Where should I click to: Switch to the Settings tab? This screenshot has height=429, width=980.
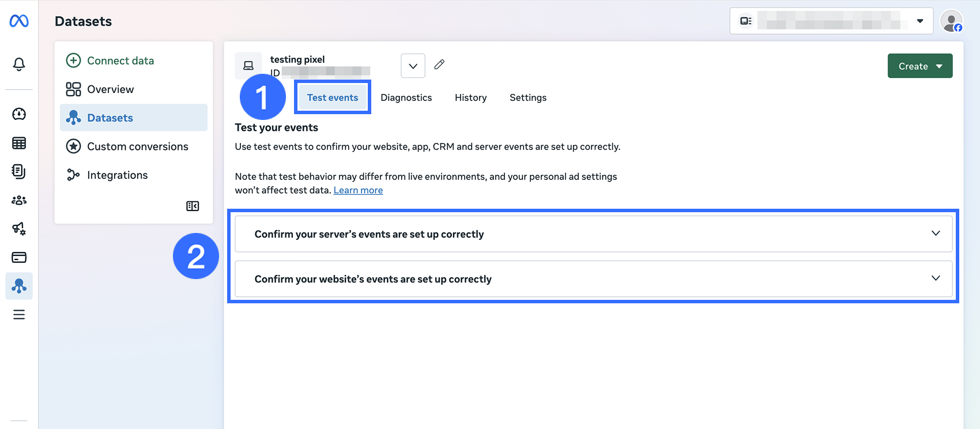click(528, 97)
